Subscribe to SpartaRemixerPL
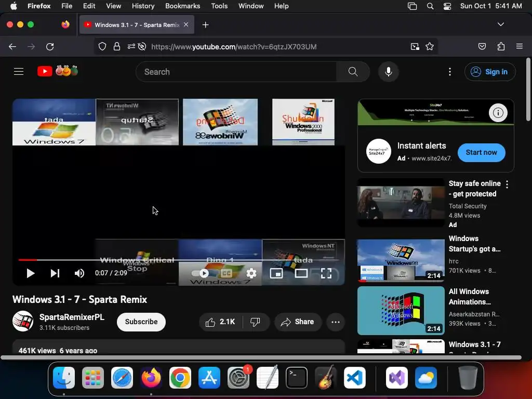The width and height of the screenshot is (532, 399). pyautogui.click(x=141, y=322)
